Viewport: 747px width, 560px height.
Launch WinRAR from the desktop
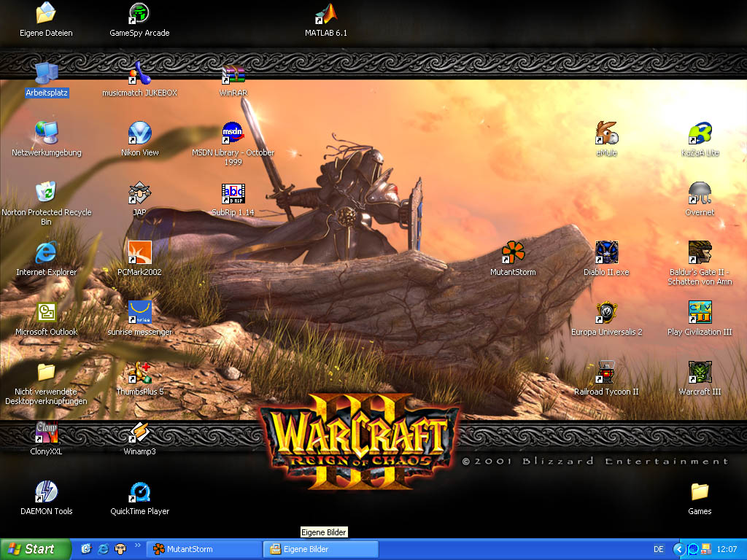tap(233, 74)
